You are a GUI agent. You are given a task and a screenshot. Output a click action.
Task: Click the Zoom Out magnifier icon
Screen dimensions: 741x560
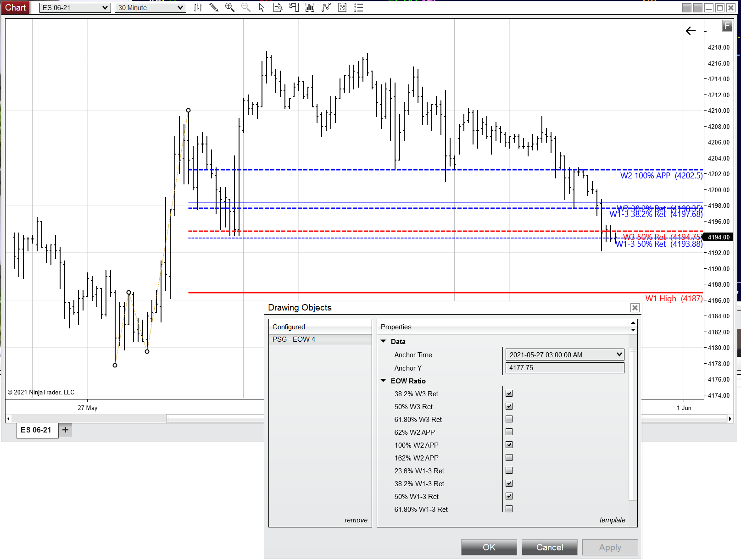tap(246, 7)
